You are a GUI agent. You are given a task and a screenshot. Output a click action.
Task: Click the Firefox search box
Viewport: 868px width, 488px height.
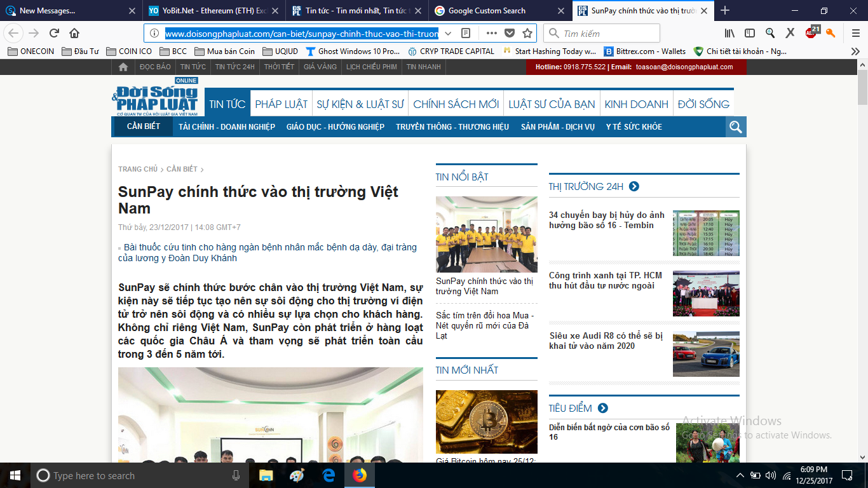pos(602,33)
